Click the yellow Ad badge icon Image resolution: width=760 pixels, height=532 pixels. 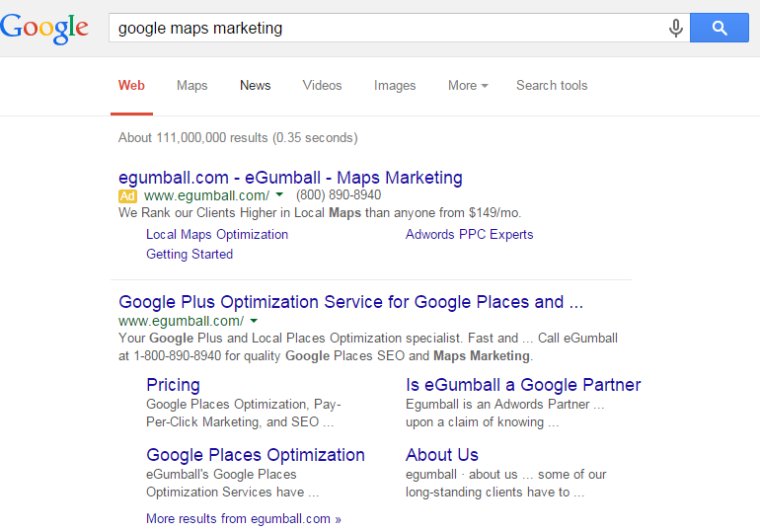tap(128, 195)
